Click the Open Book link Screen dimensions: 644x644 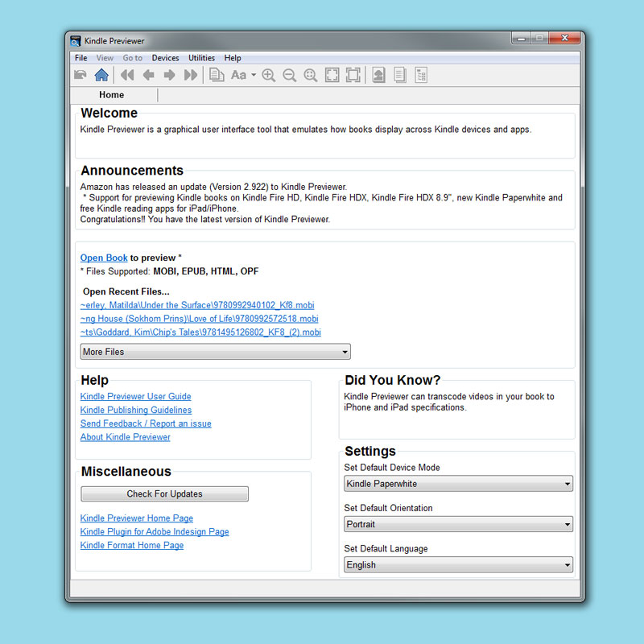[x=104, y=258]
